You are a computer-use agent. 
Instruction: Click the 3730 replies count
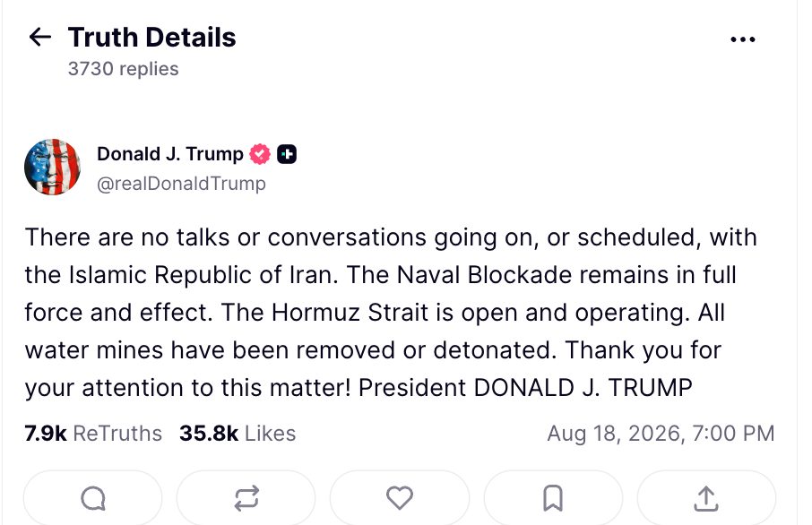click(124, 69)
